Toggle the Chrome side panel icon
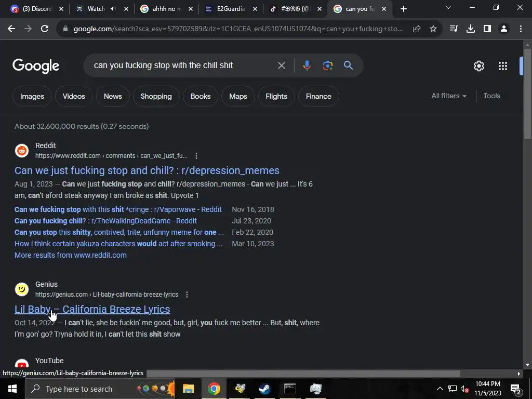The height and width of the screenshot is (399, 532). tap(487, 29)
